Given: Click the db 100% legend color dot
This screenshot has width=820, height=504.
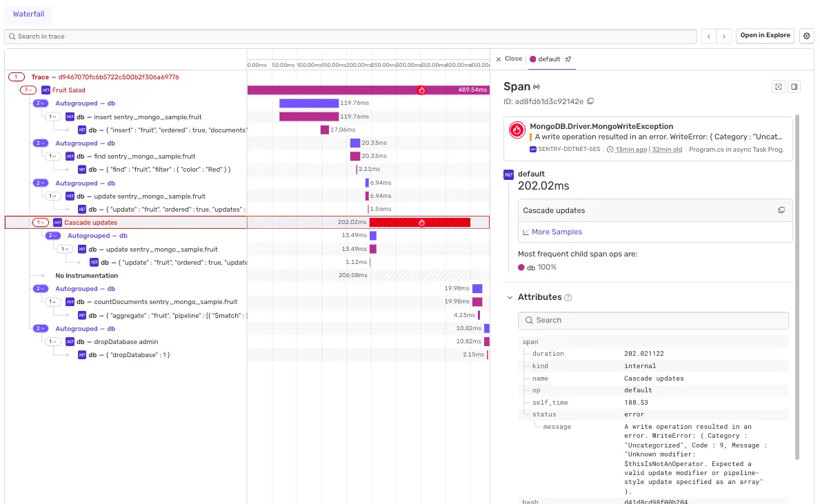Looking at the screenshot, I should click(x=521, y=268).
